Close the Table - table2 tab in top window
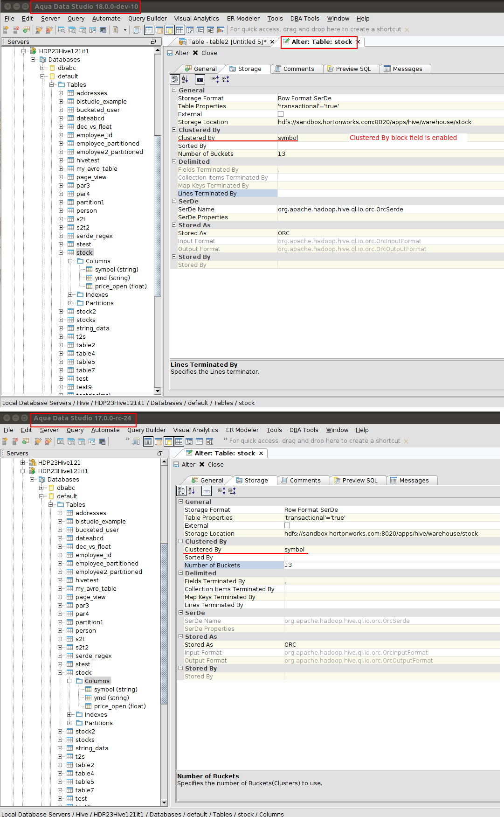504x817 pixels. tap(272, 42)
